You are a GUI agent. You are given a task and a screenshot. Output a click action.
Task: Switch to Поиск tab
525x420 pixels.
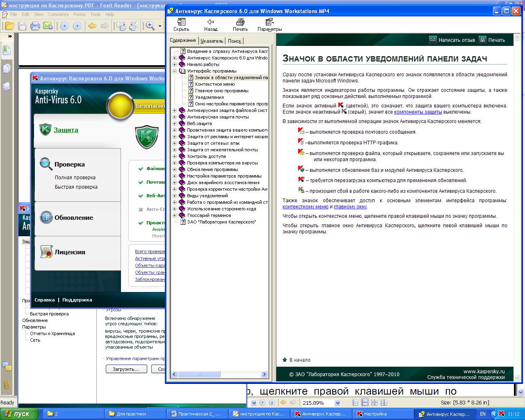(x=235, y=41)
